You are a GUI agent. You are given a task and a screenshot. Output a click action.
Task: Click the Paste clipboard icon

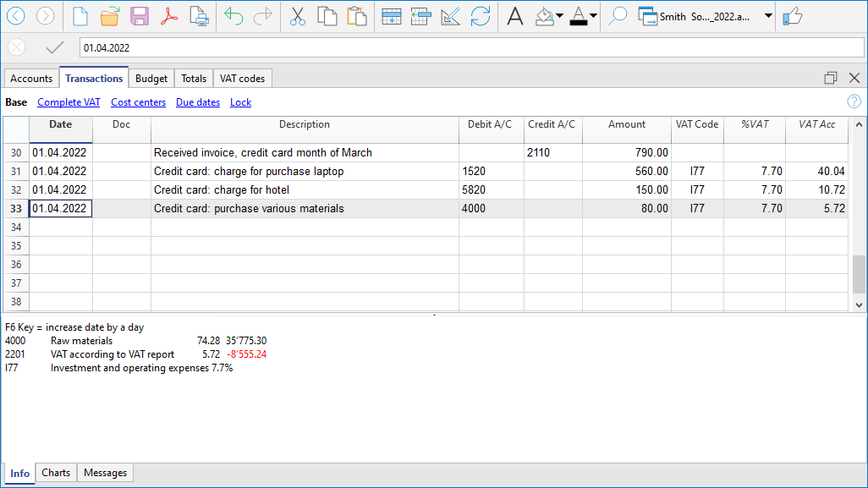coord(357,16)
